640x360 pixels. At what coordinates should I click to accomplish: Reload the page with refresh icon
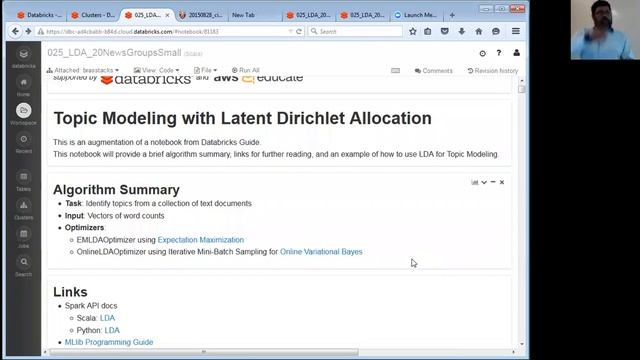[x=299, y=31]
